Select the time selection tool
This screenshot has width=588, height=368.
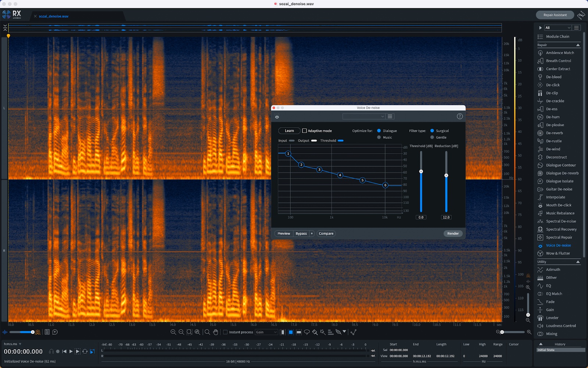point(283,332)
